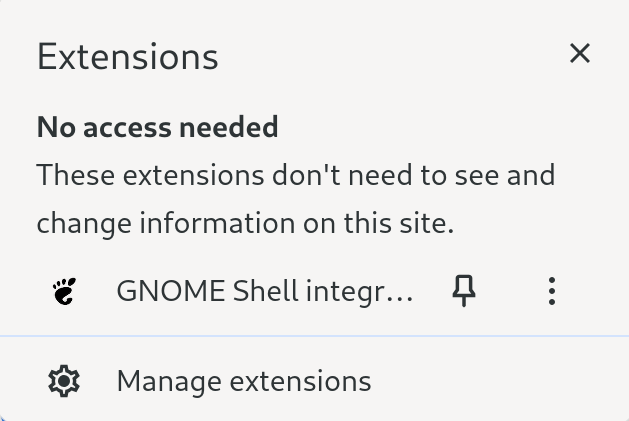
Task: Click the Manage extensions gear icon
Action: 64,381
